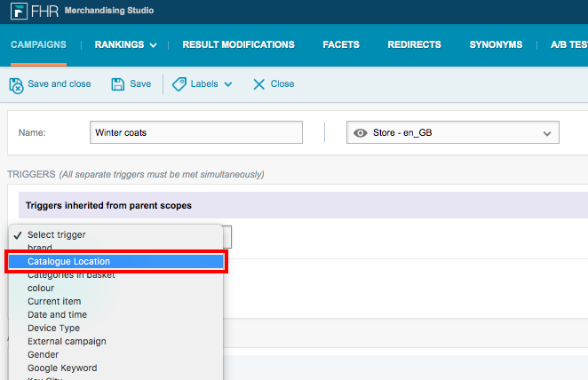Expand the Rankings menu chevron

pos(153,45)
